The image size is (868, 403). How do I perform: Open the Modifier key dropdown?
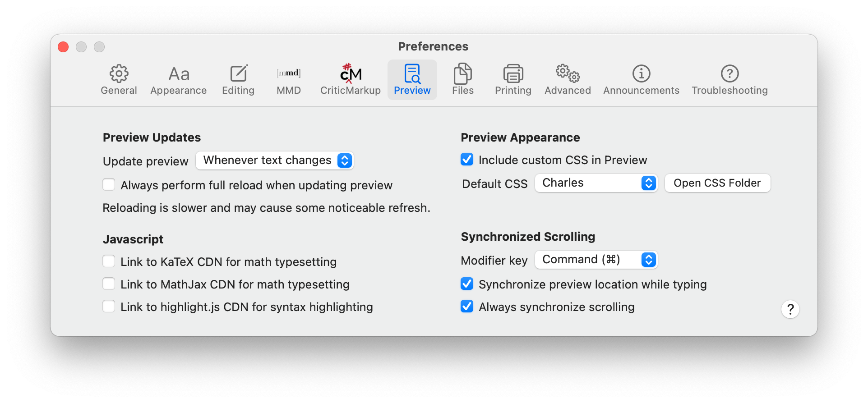(x=596, y=260)
